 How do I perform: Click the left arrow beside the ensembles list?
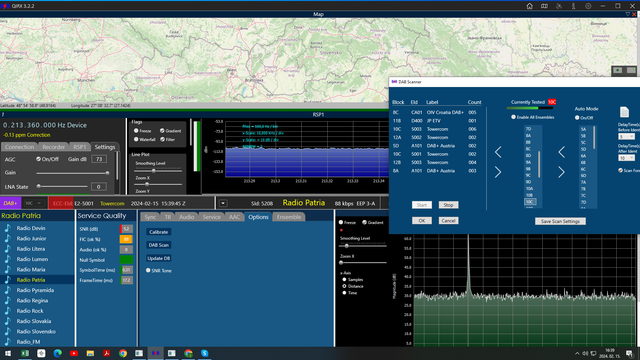498,152
